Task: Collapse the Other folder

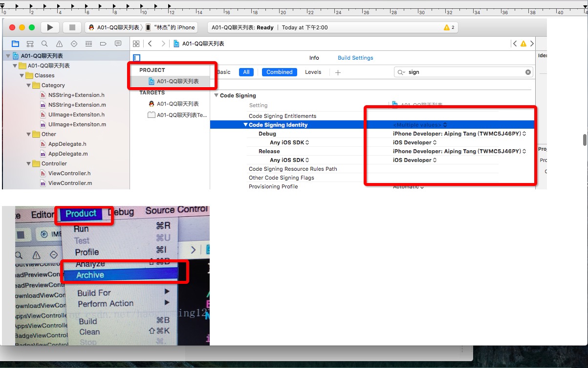Action: [28, 134]
